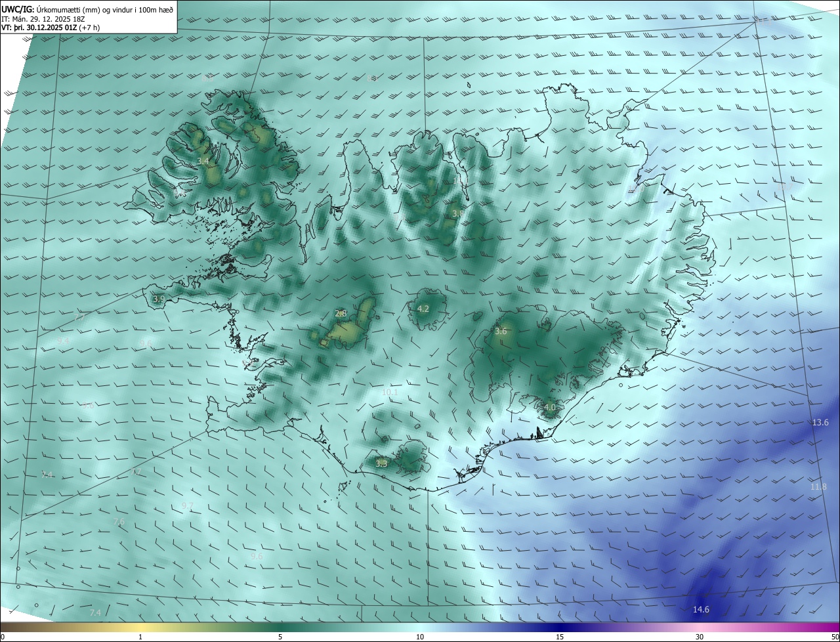Click the 4.2 value on the map
Image resolution: width=840 pixels, height=642 pixels.
point(423,309)
